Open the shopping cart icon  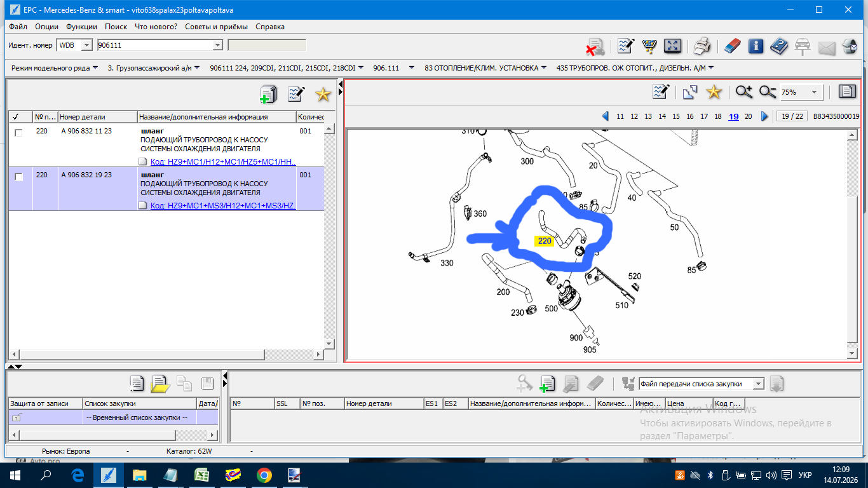(x=649, y=46)
